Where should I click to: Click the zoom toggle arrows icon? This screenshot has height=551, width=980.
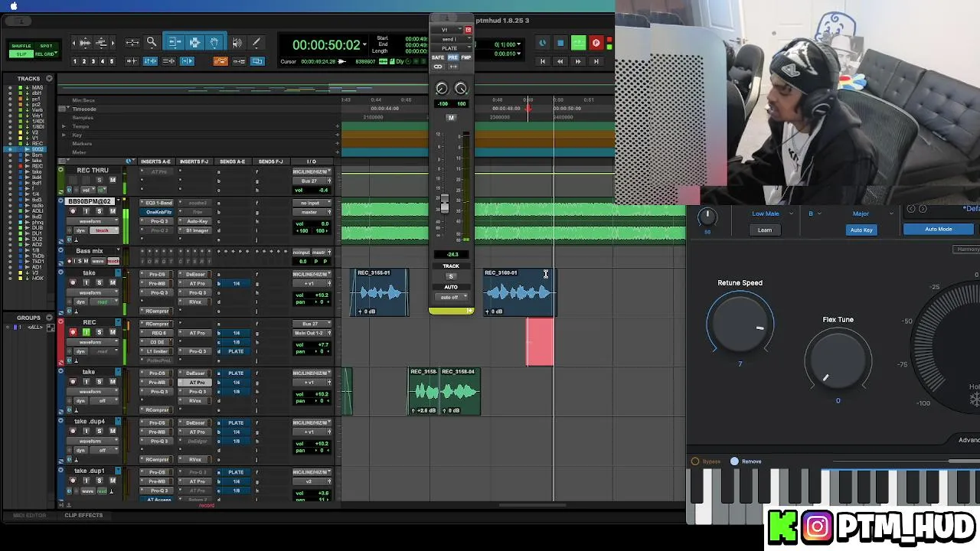[132, 43]
